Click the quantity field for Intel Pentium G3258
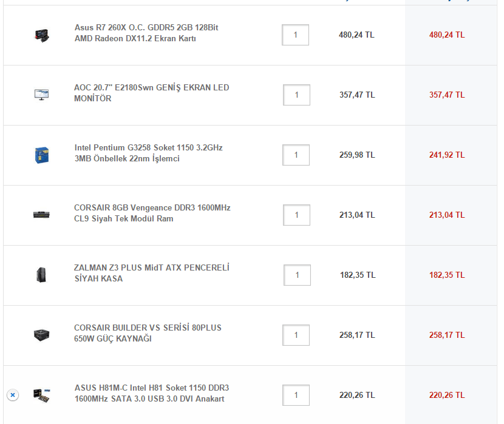The height and width of the screenshot is (424, 504). click(296, 155)
